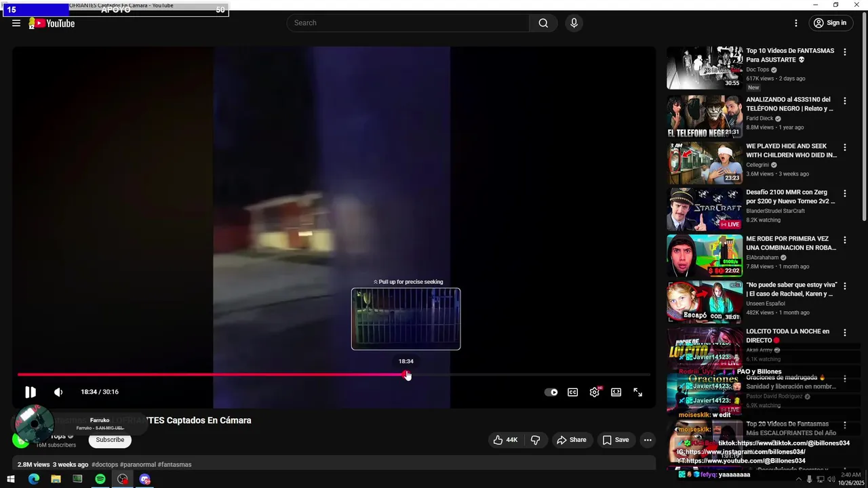Open more actions menu beside Save

(648, 440)
